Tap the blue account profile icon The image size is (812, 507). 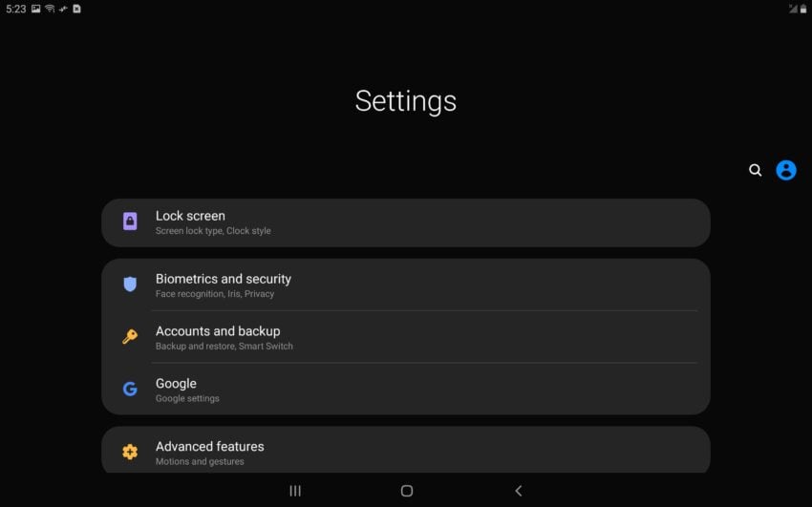pyautogui.click(x=785, y=170)
